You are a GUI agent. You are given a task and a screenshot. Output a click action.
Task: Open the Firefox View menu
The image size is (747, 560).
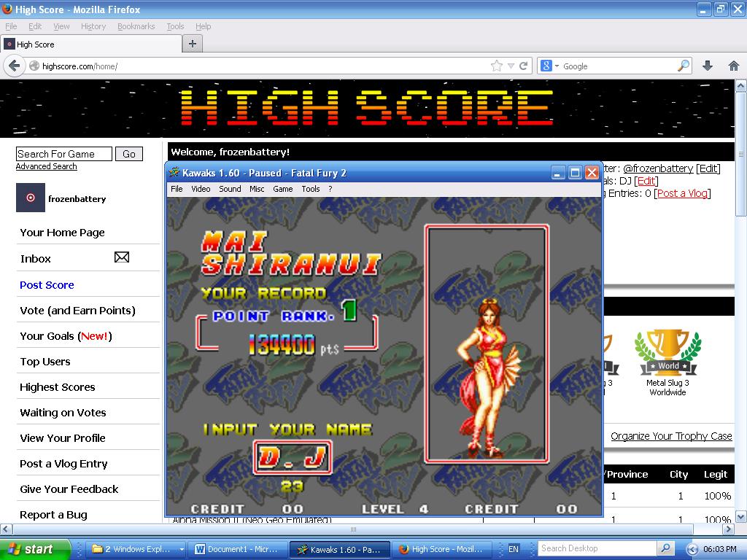[61, 26]
